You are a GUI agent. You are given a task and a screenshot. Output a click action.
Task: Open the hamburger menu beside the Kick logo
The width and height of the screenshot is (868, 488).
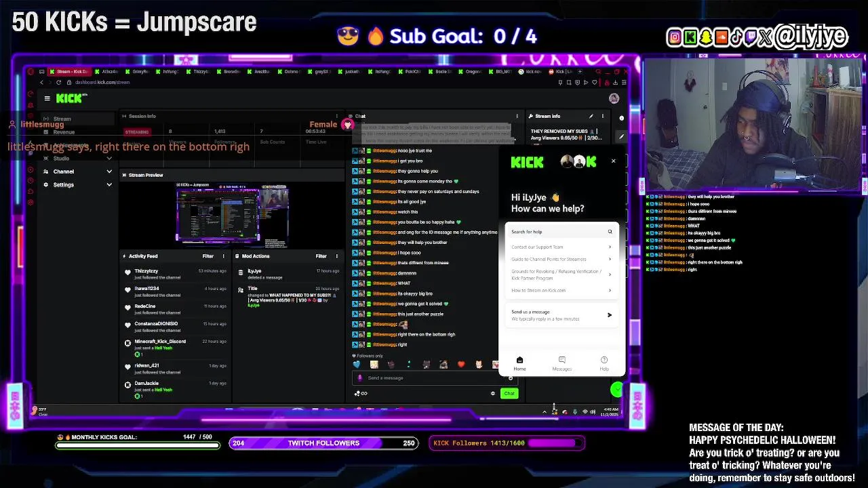(47, 98)
